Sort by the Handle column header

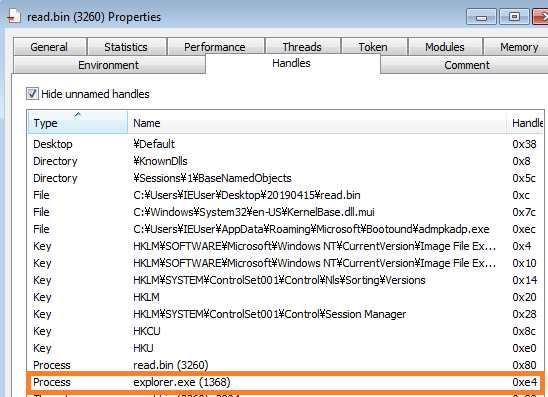pos(526,122)
